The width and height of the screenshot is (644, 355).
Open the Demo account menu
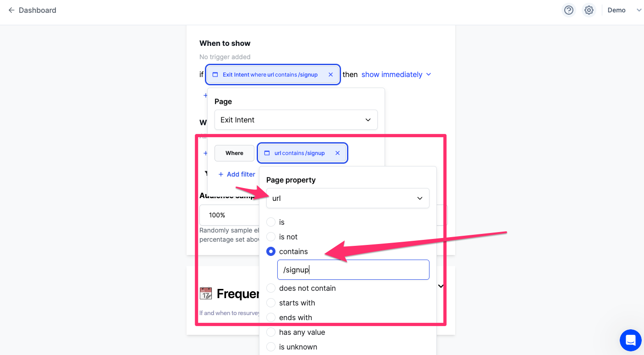click(x=624, y=10)
